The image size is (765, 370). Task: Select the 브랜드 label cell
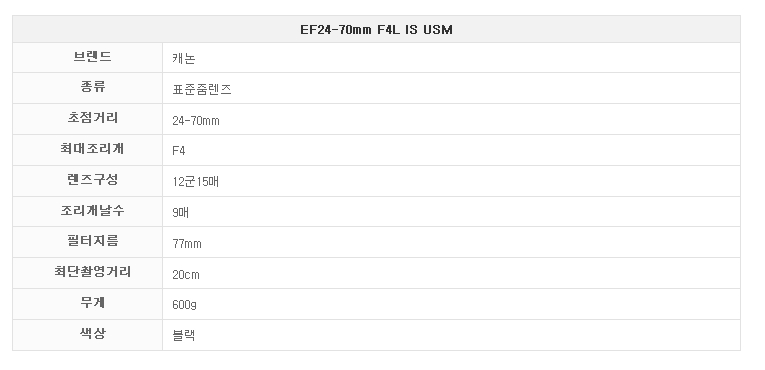pyautogui.click(x=87, y=58)
